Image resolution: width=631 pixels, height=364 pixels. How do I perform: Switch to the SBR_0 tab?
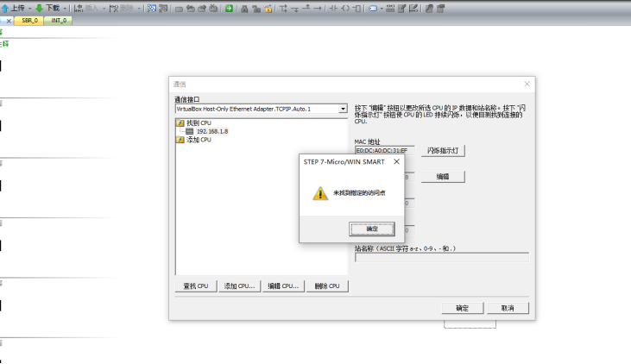[x=29, y=21]
